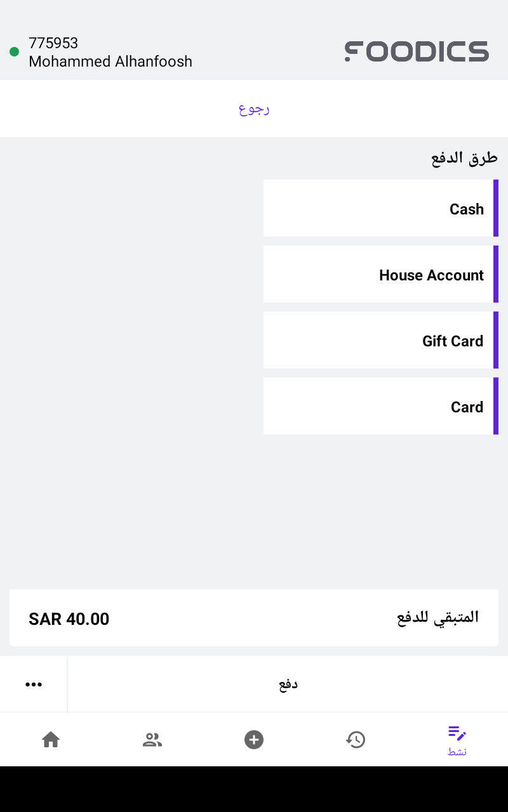Click user name Mohammed Alhanfoosh

pyautogui.click(x=110, y=62)
